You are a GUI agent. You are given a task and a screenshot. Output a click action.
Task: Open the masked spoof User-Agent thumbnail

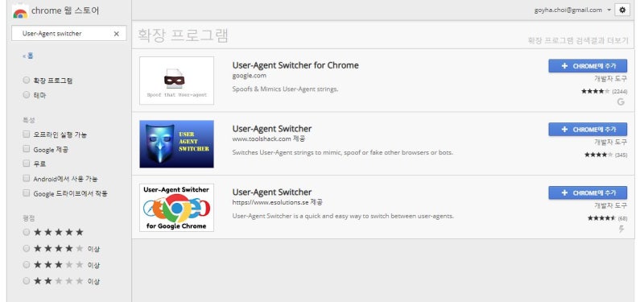pos(176,81)
